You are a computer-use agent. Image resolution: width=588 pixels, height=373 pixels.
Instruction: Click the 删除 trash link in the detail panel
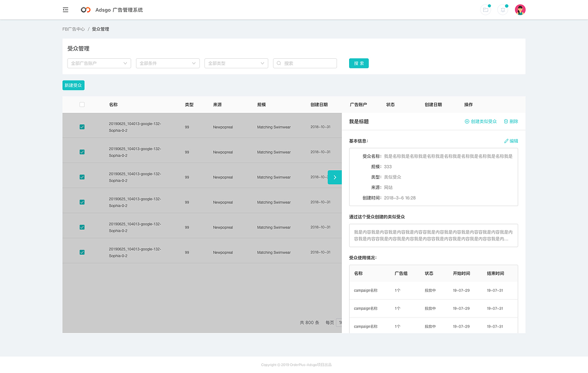click(x=511, y=122)
